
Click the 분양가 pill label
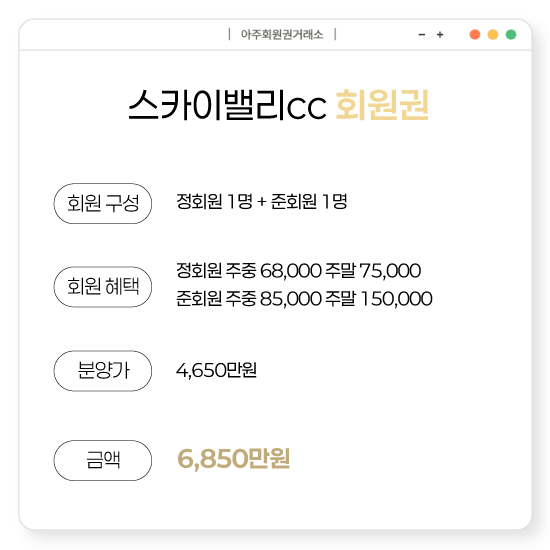tap(103, 371)
